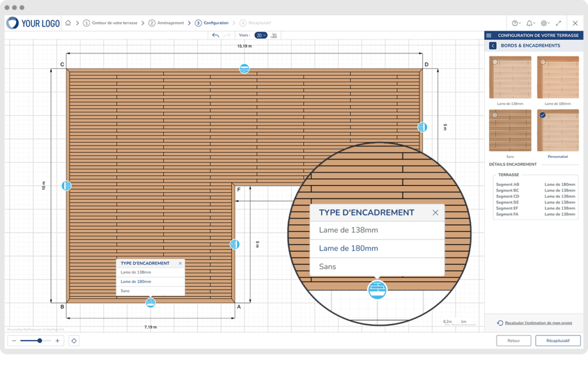This screenshot has width=588, height=374.
Task: Click the Segment AB row
Action: click(536, 184)
